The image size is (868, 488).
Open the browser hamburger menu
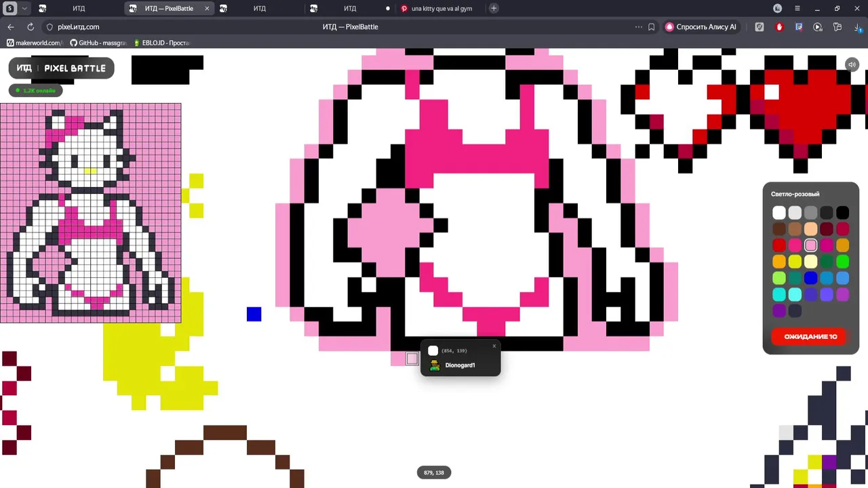(x=797, y=8)
